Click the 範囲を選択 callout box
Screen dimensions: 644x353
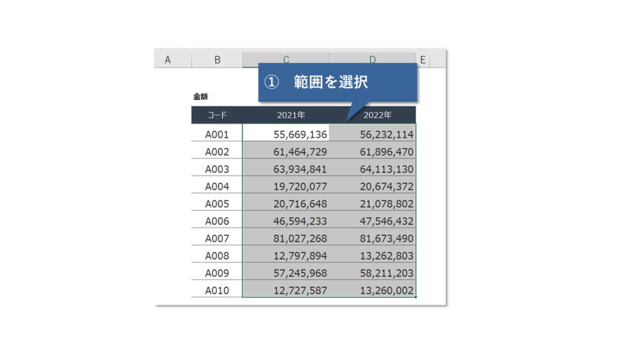338,82
